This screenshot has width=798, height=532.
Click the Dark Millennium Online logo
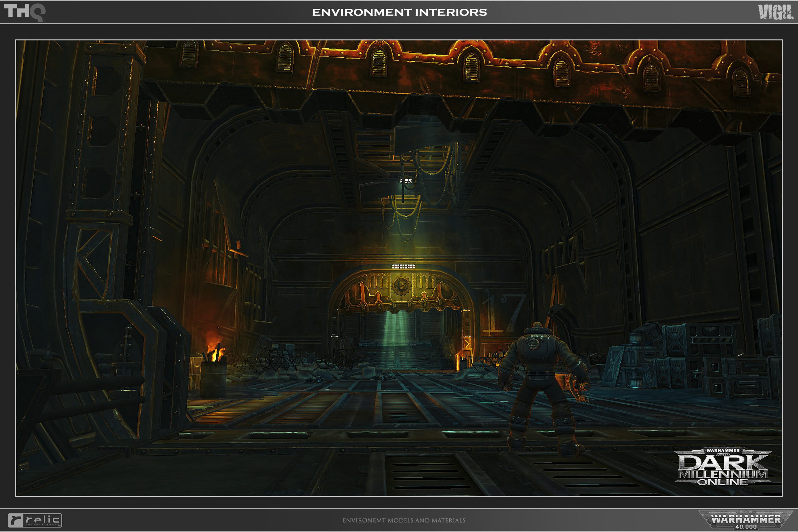723,467
